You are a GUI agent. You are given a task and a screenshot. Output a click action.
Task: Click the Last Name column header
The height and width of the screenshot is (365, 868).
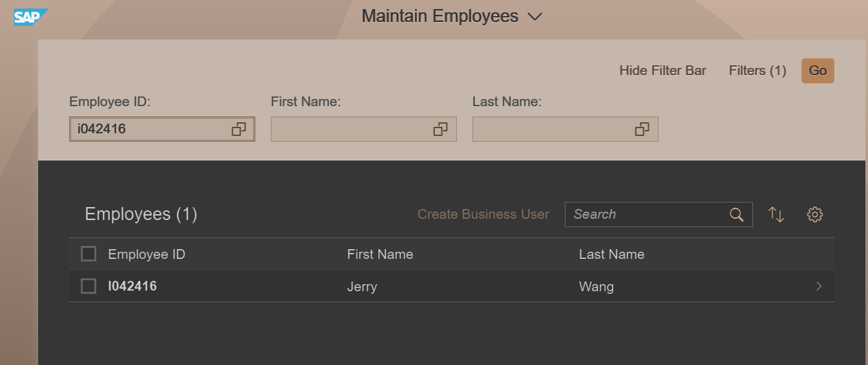point(611,254)
